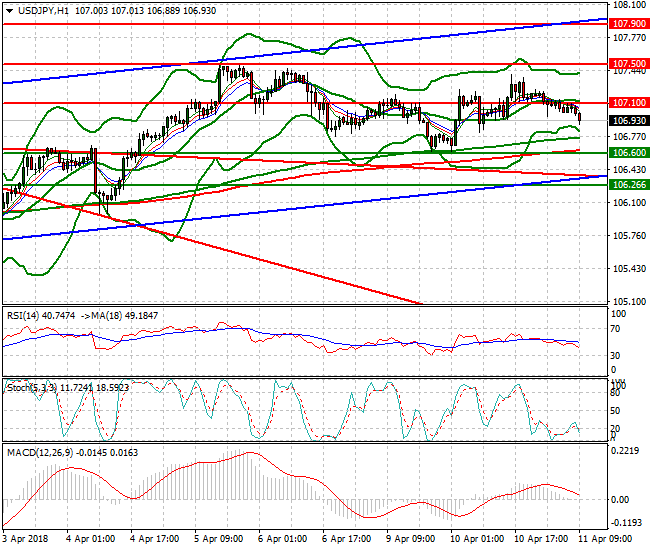Click the 5 Apr 09:00 time label
This screenshot has height=550, width=650.
coord(218,539)
